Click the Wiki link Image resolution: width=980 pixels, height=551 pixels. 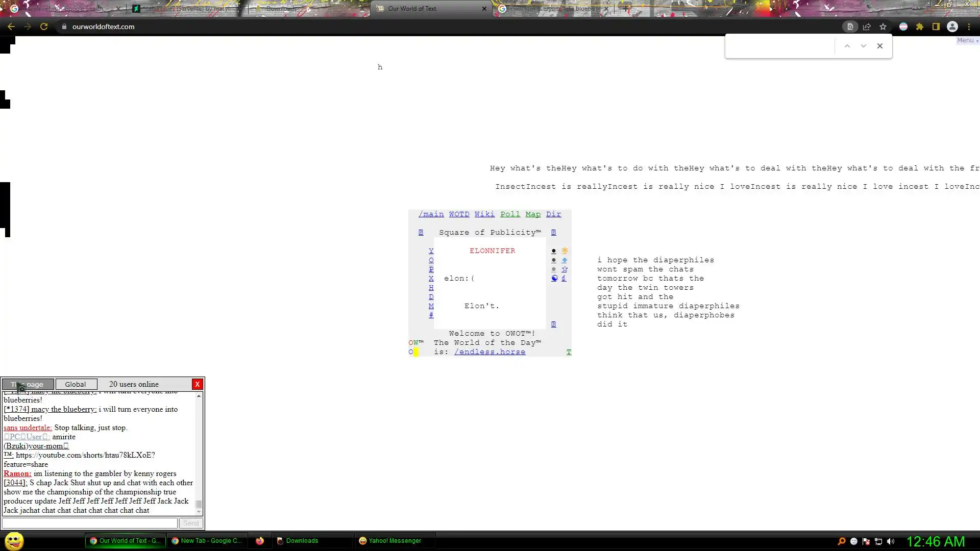[484, 214]
